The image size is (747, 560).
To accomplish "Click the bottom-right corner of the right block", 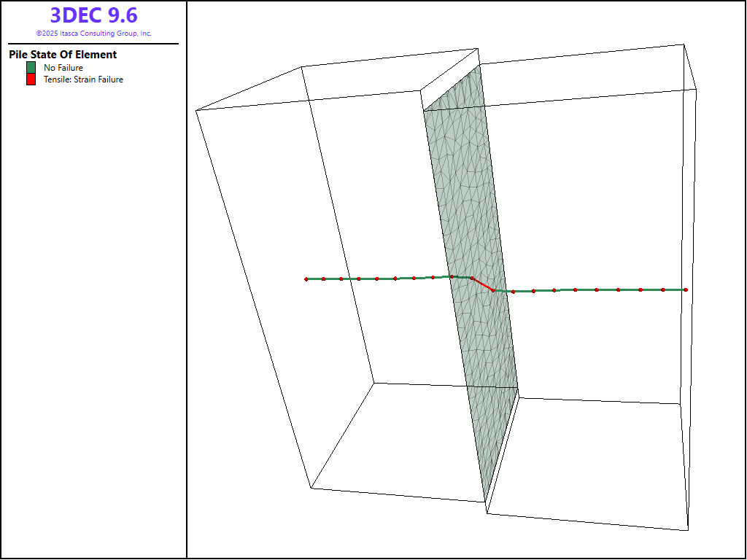I will (688, 530).
